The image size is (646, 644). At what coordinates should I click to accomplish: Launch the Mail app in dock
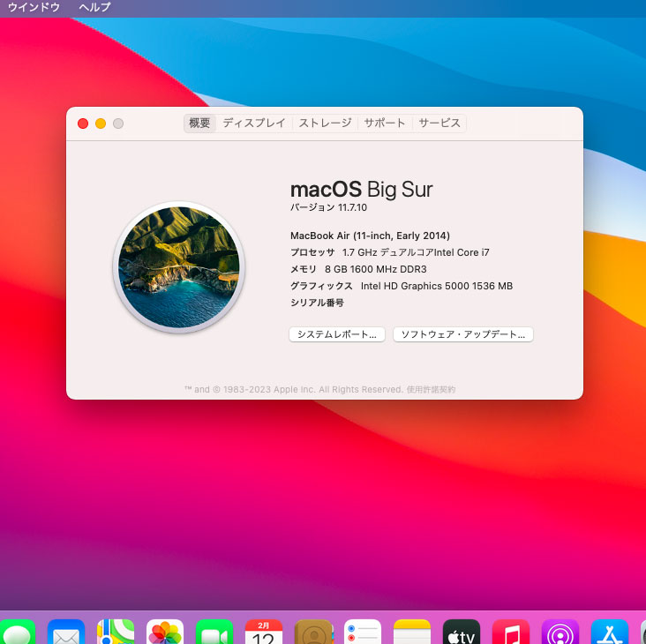(66, 632)
